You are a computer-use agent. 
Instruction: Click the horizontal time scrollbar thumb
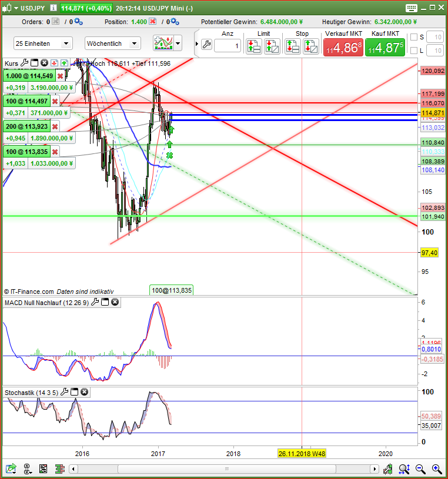(x=227, y=468)
